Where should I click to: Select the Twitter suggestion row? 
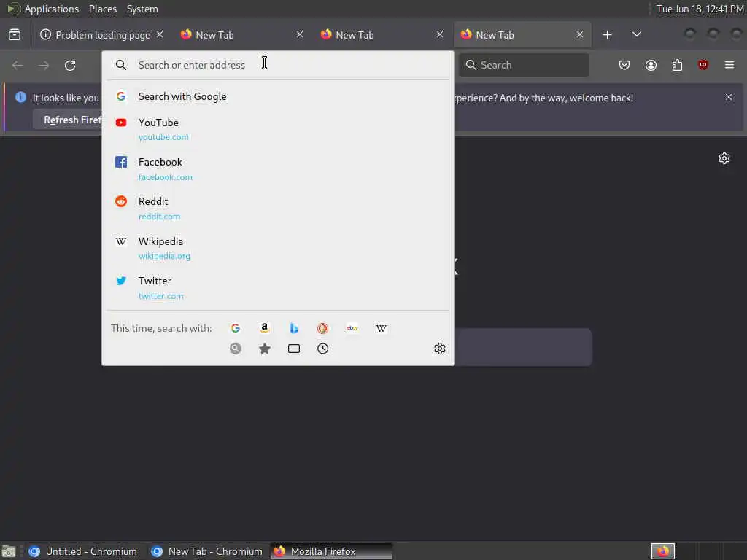click(278, 287)
